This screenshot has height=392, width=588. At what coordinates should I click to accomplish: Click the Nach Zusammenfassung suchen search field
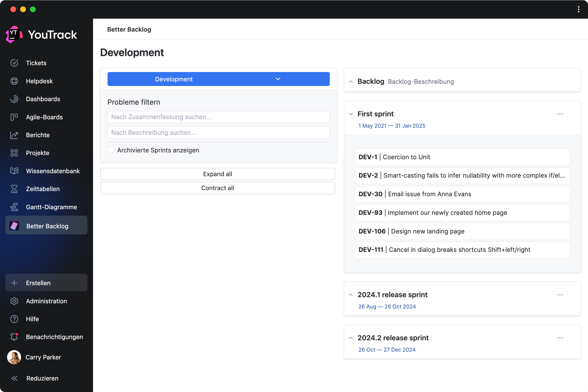click(x=218, y=117)
